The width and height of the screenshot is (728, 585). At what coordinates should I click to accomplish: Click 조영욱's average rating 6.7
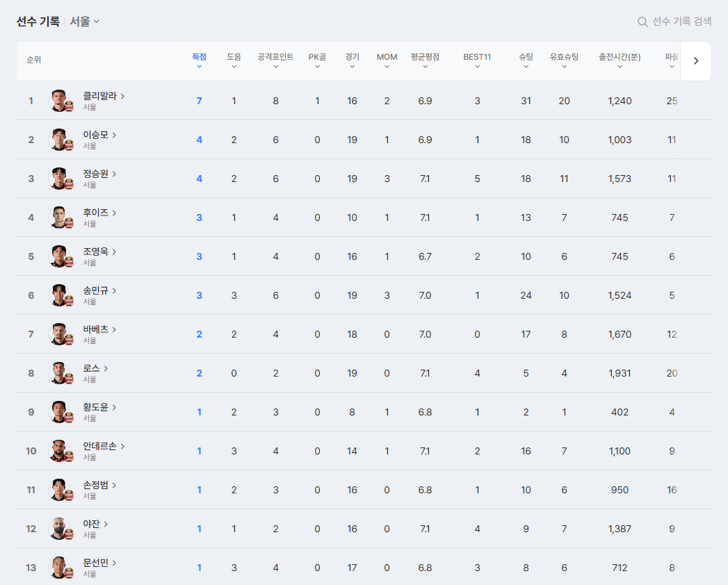coord(425,256)
